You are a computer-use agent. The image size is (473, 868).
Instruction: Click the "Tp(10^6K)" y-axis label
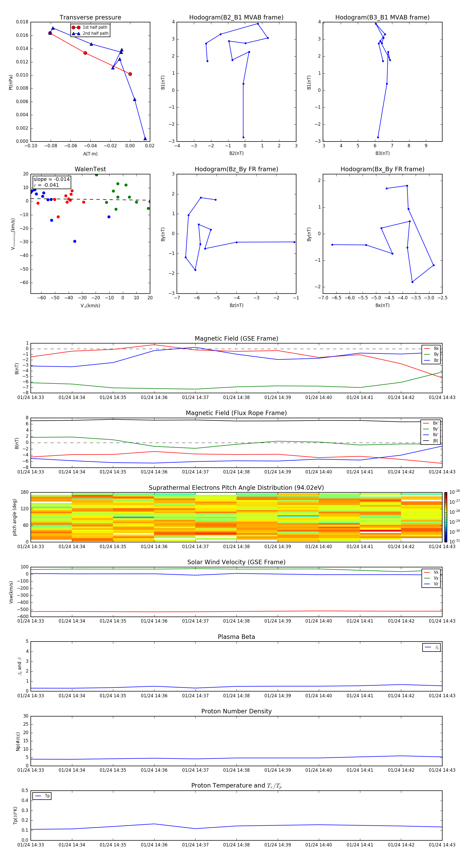pos(16,815)
